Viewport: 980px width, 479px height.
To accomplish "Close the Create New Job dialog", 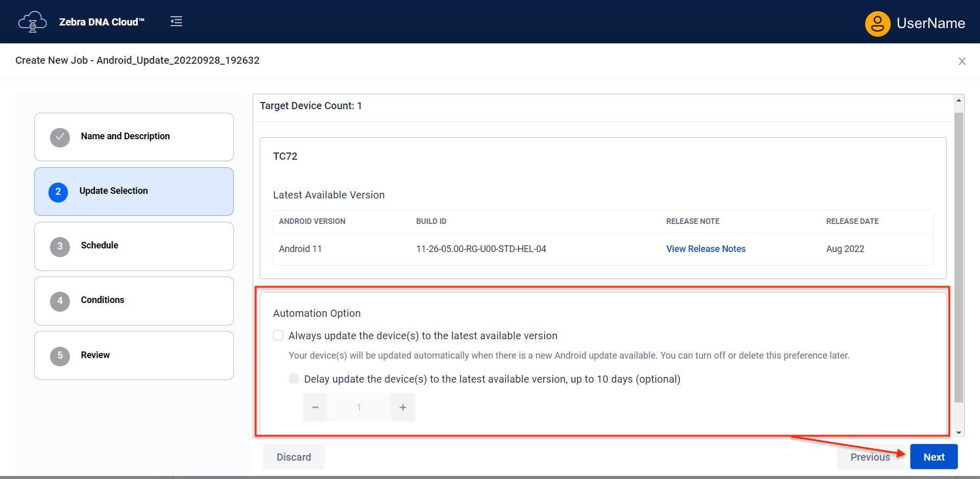I will click(x=962, y=61).
